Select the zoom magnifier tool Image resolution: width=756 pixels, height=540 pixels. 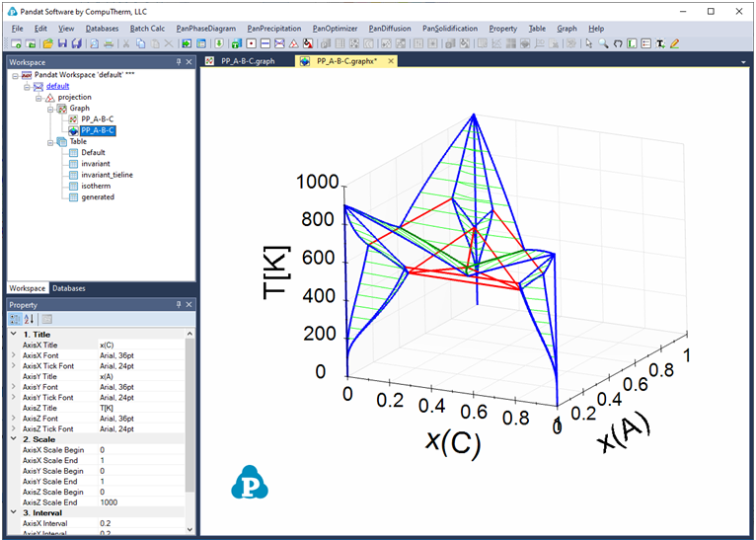click(603, 44)
